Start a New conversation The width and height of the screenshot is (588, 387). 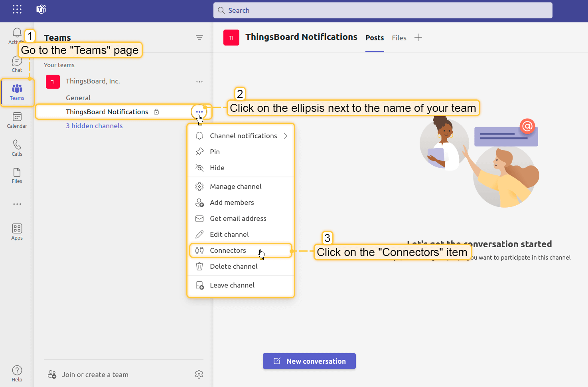pyautogui.click(x=309, y=361)
